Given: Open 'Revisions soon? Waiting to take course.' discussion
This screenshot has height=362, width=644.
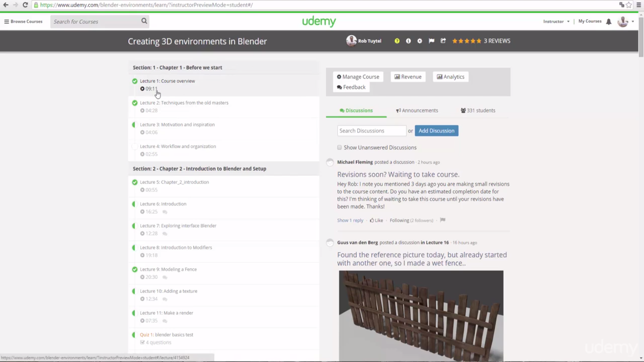Looking at the screenshot, I should pos(398,175).
